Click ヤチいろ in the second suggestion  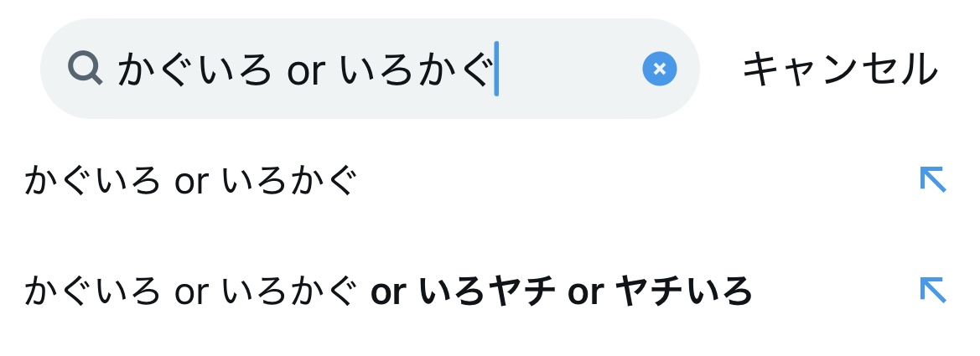[x=683, y=291]
